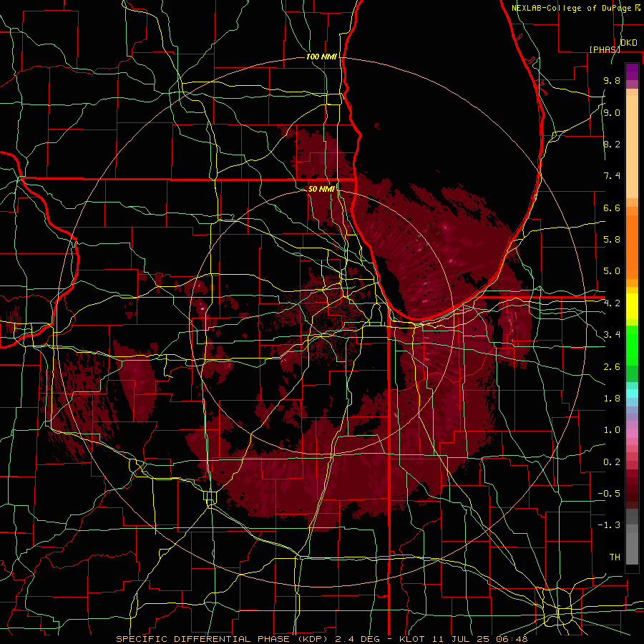
Task: Pick the pink color band near 1.0
Action: (632, 434)
